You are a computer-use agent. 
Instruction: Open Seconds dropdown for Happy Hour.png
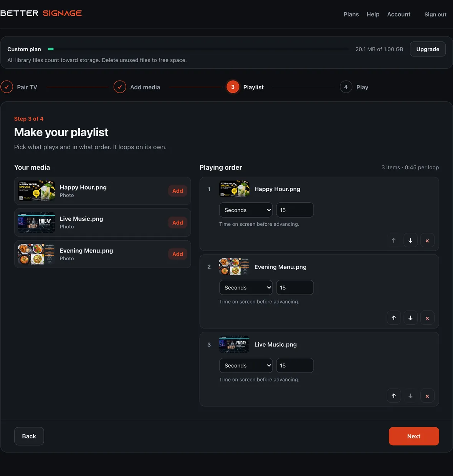246,210
